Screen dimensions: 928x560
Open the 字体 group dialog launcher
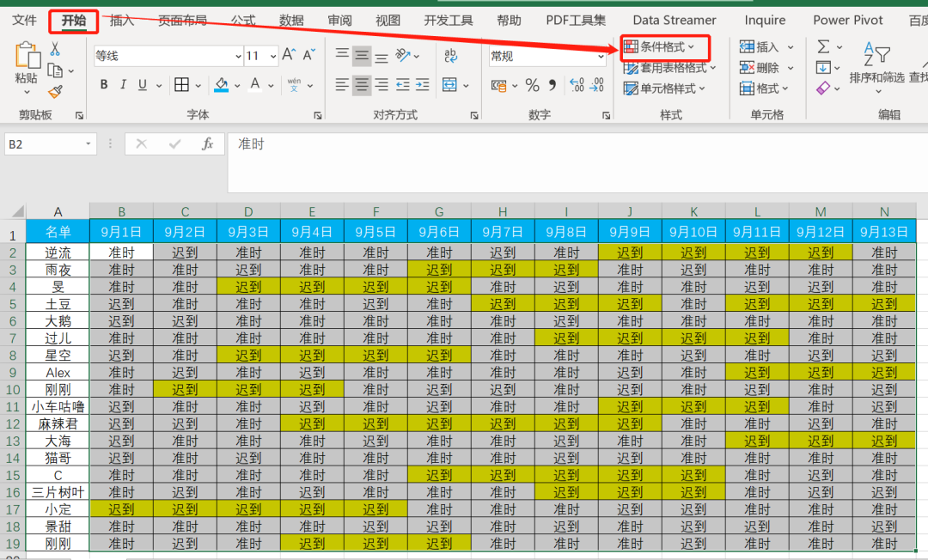[318, 116]
